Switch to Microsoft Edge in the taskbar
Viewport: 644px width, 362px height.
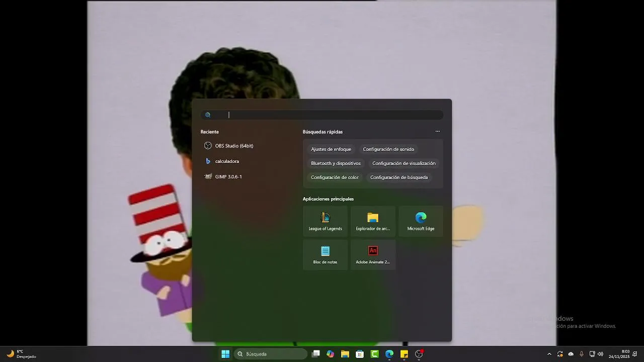[389, 354]
